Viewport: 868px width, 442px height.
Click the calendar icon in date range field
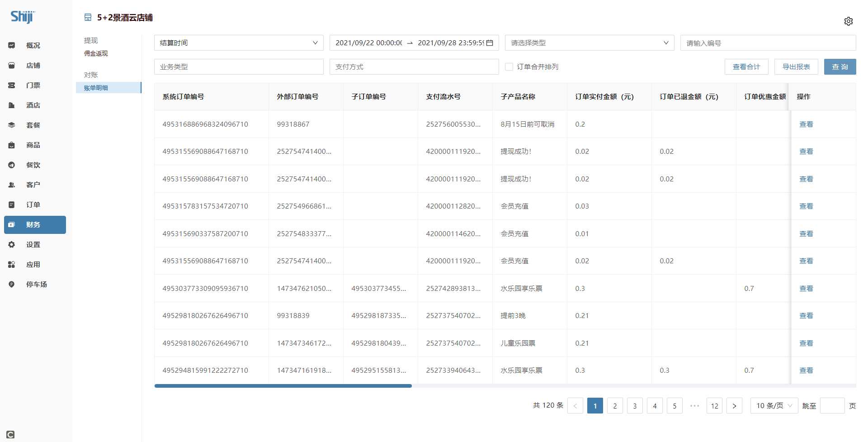click(x=490, y=43)
